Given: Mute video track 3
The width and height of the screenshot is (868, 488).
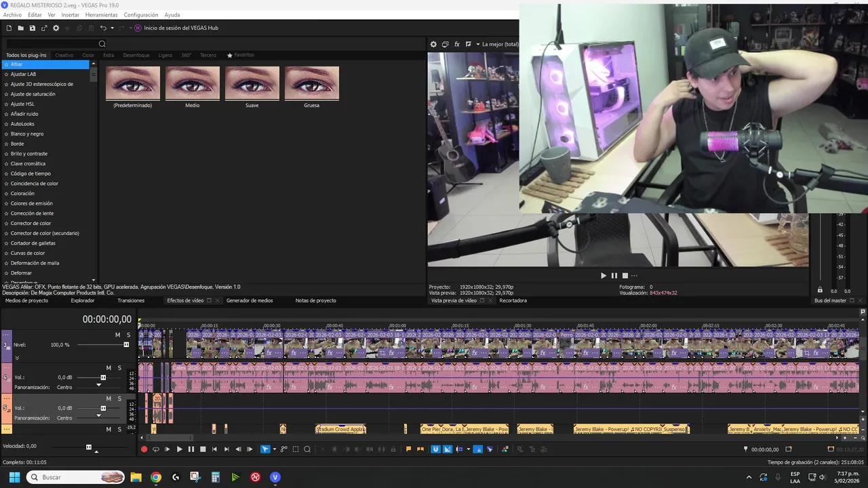Looking at the screenshot, I should click(117, 335).
